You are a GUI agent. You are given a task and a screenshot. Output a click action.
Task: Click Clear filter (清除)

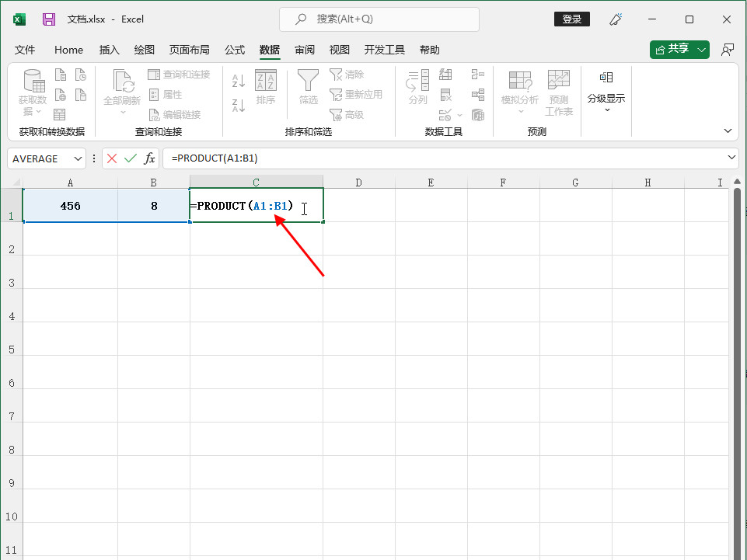[347, 75]
